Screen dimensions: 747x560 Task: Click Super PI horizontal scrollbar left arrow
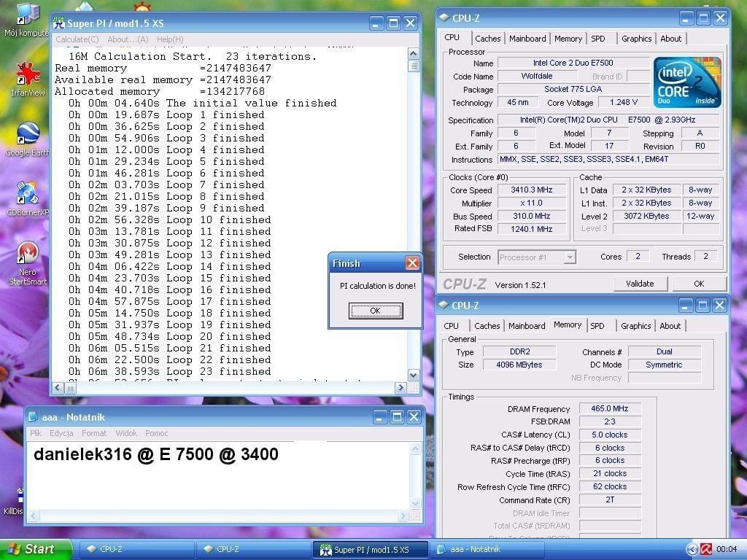point(58,388)
